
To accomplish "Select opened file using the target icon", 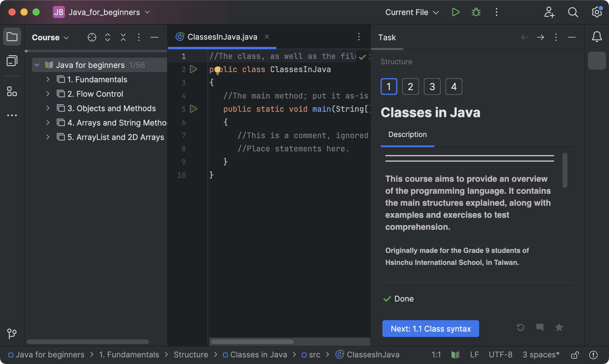I will coord(92,37).
